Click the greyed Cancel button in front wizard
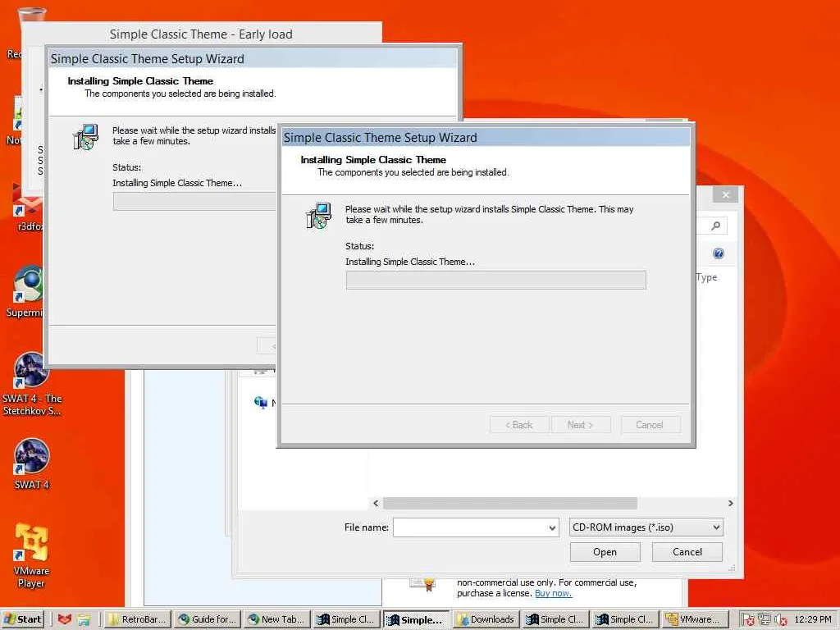The width and height of the screenshot is (840, 630). pos(651,425)
